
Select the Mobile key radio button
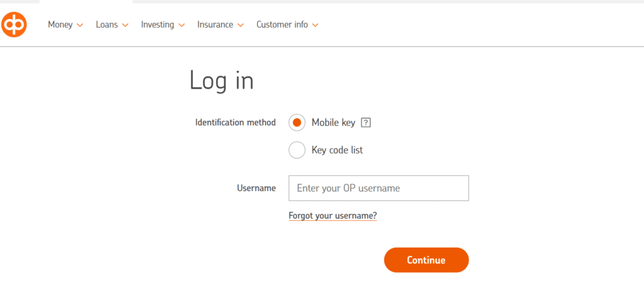[x=297, y=123]
